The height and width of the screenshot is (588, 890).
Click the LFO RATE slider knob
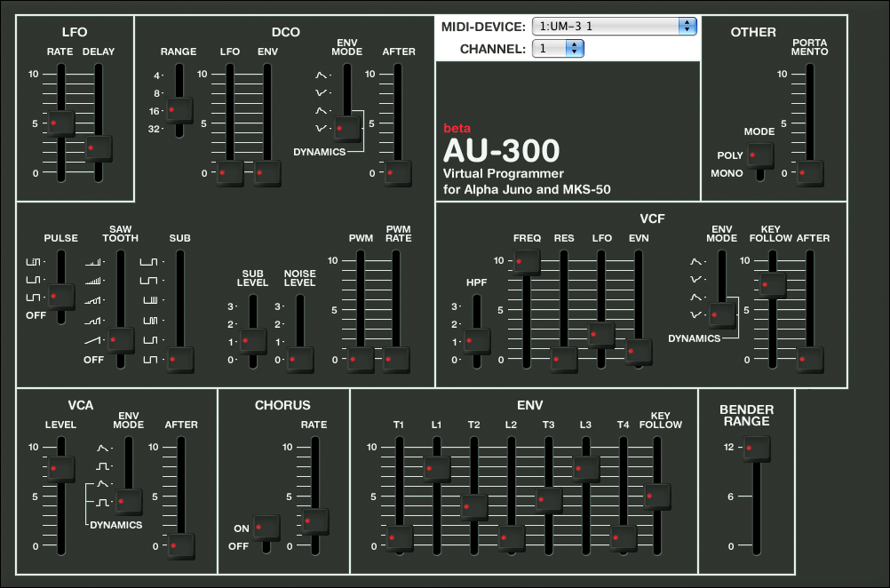click(60, 123)
